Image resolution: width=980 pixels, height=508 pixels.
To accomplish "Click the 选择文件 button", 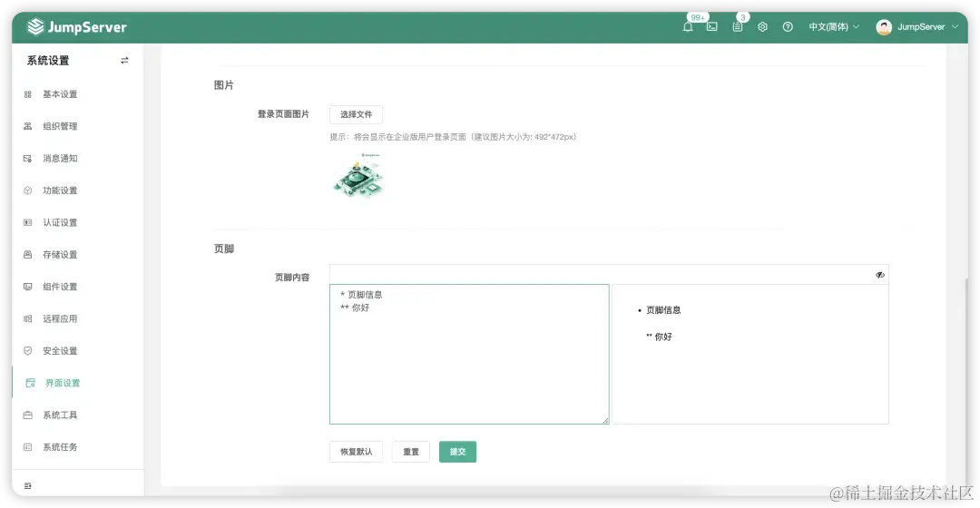I will 357,114.
